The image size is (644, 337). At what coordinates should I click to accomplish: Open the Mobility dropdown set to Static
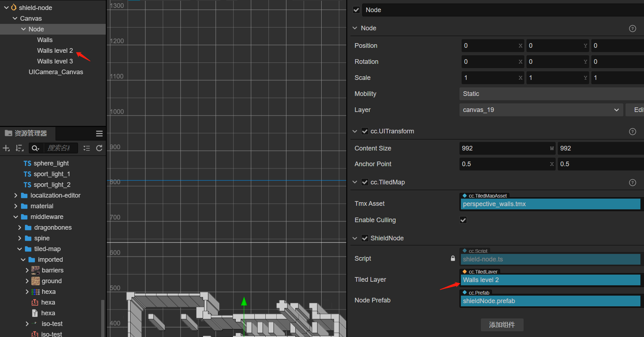552,94
